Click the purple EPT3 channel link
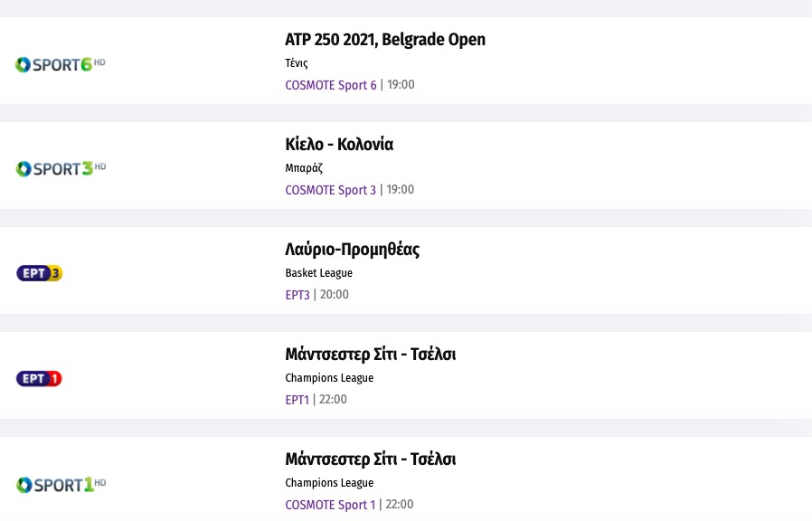This screenshot has width=812, height=521. (297, 295)
